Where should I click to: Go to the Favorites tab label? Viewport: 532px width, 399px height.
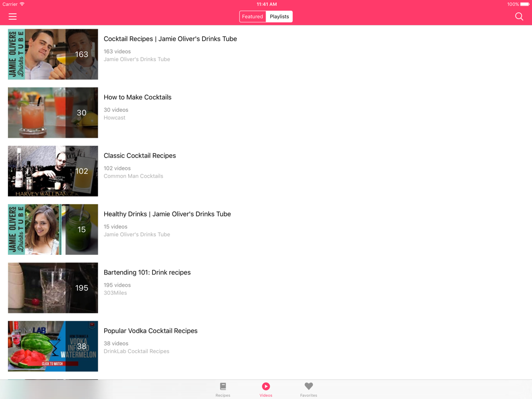click(309, 395)
